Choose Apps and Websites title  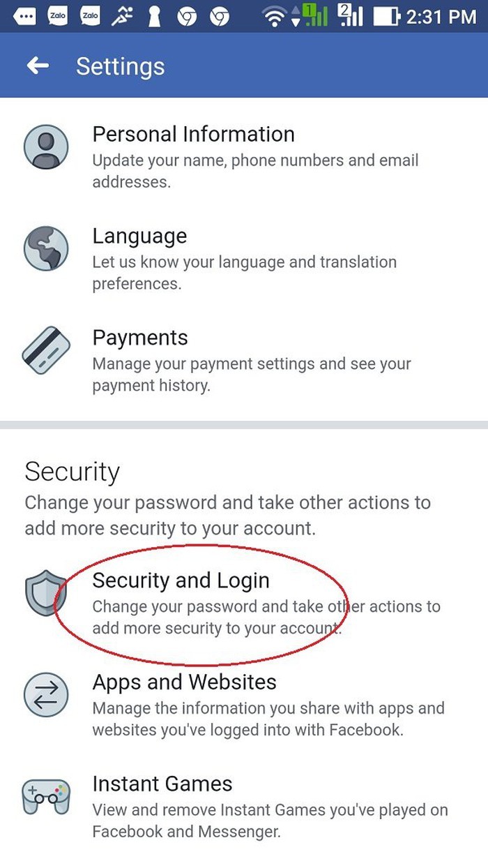pyautogui.click(x=184, y=682)
